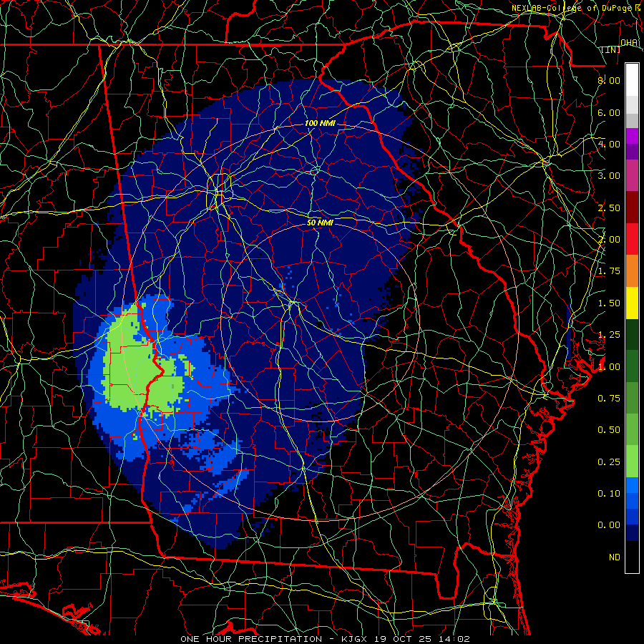Viewport: 644px width, 644px height.
Task: Click the '14:02' timestamp in caption
Action: (x=454, y=639)
